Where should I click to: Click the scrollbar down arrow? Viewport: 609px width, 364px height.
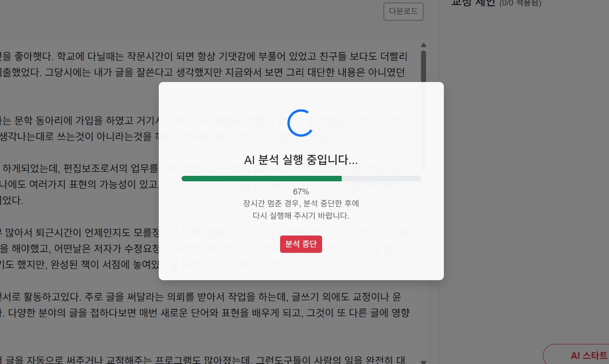point(423,362)
